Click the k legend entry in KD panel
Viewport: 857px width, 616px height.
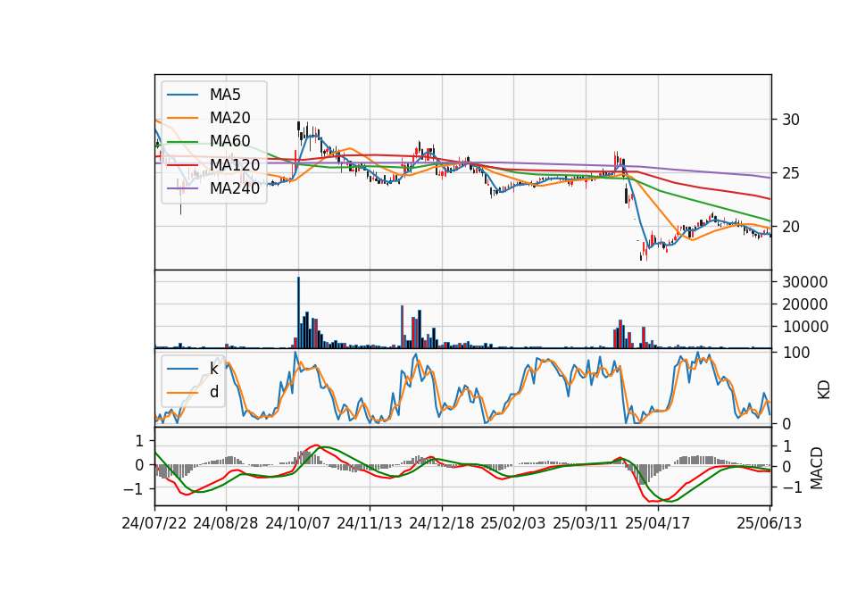(213, 369)
